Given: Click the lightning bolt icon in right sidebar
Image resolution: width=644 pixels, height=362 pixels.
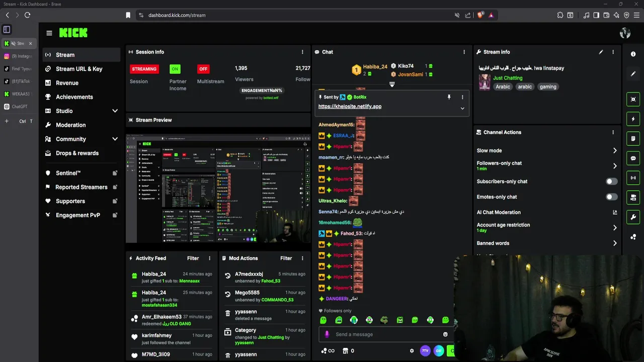Looking at the screenshot, I should pos(633,119).
